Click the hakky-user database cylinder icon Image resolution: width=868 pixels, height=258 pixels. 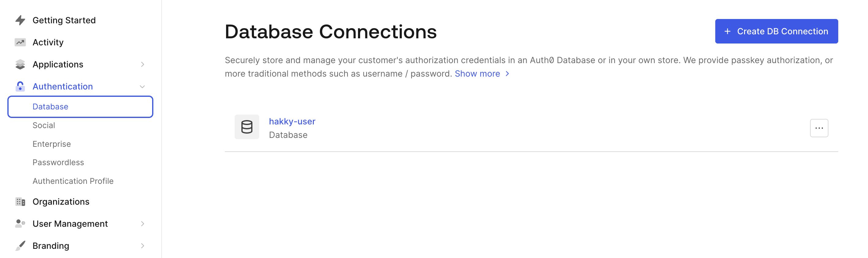tap(247, 127)
